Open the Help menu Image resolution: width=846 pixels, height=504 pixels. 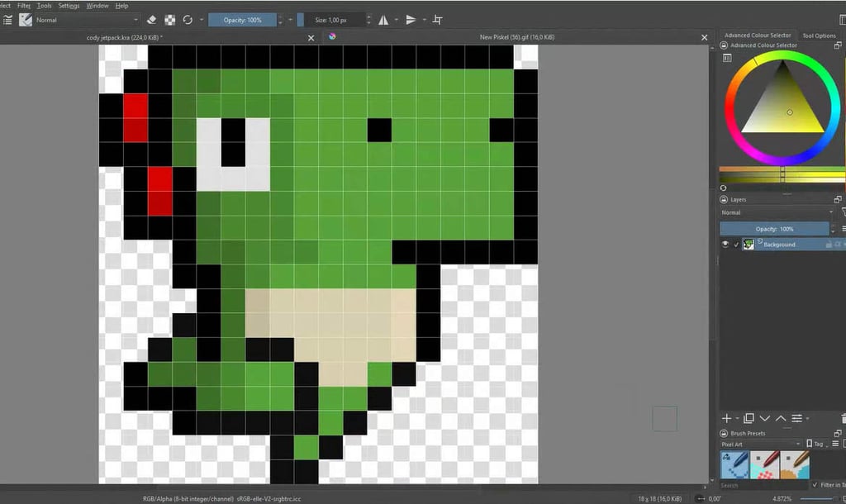[x=121, y=6]
